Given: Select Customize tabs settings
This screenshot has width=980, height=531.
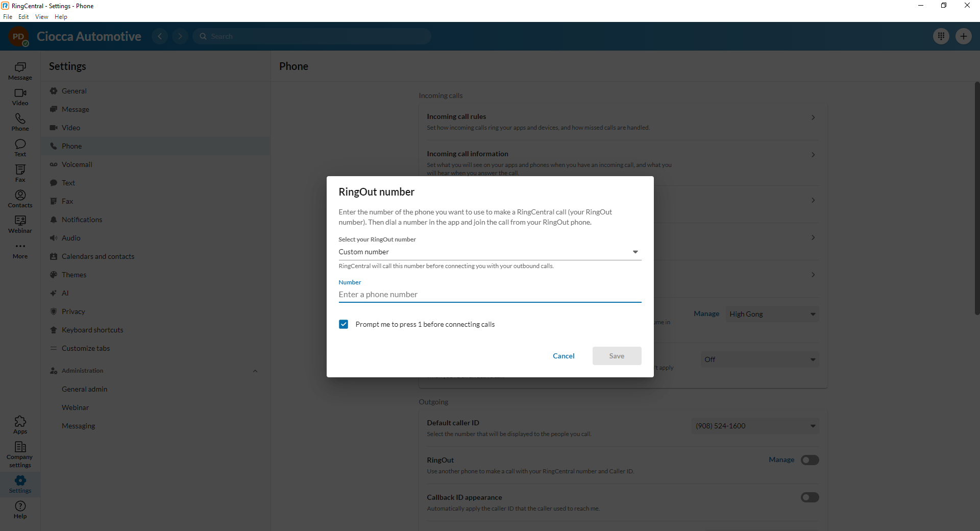Looking at the screenshot, I should 156,348.
